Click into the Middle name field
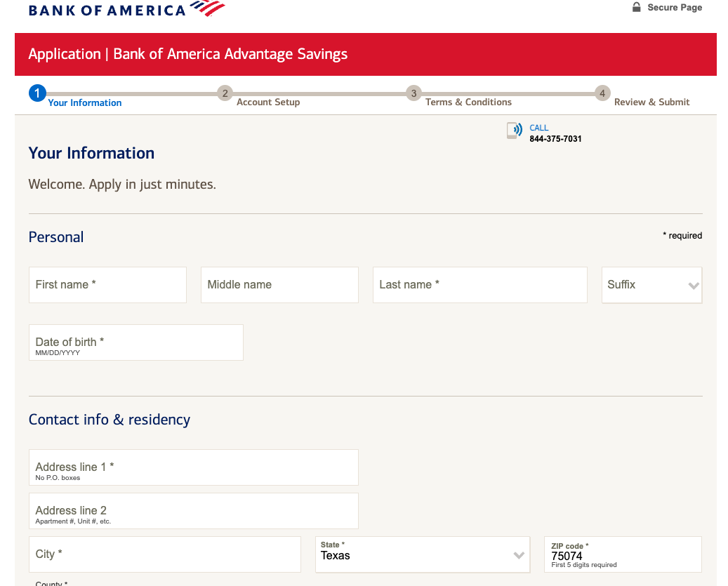Image resolution: width=728 pixels, height=586 pixels. coord(279,285)
